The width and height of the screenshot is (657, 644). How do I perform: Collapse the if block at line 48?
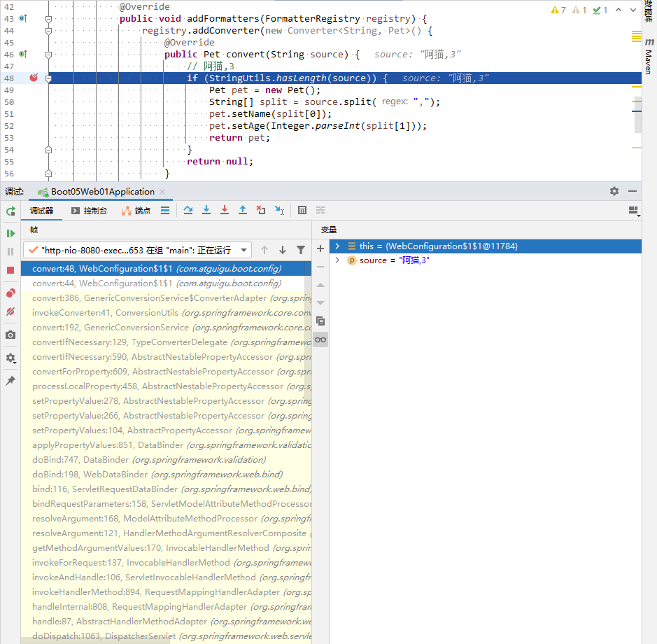(x=48, y=78)
